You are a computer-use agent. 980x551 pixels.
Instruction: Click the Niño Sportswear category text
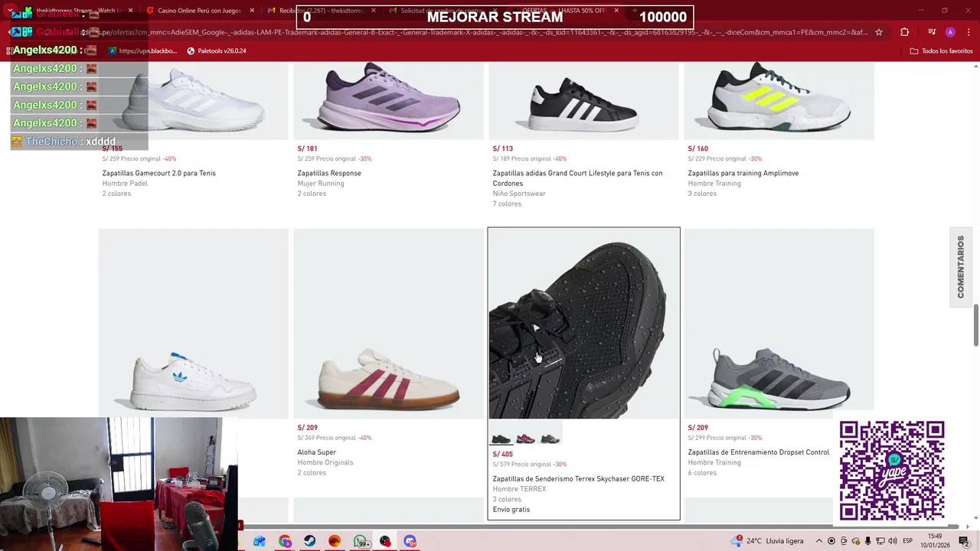click(x=519, y=194)
